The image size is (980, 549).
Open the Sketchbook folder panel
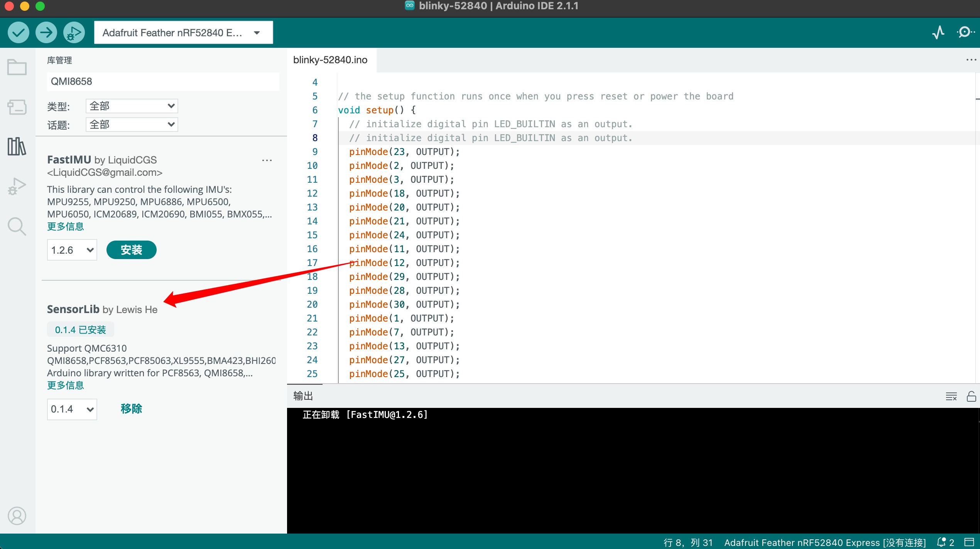pos(17,67)
